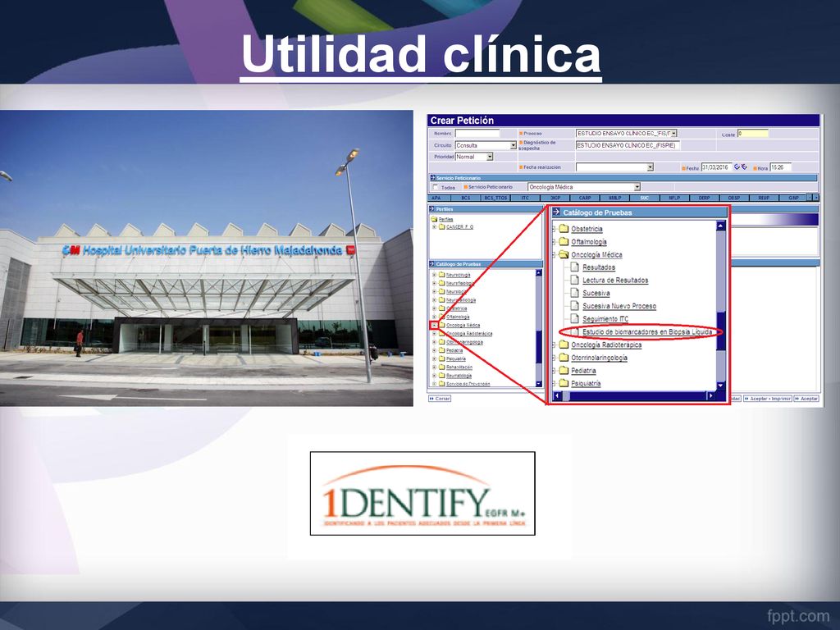840x630 pixels.
Task: Click the Resultados document icon
Action: tap(575, 267)
